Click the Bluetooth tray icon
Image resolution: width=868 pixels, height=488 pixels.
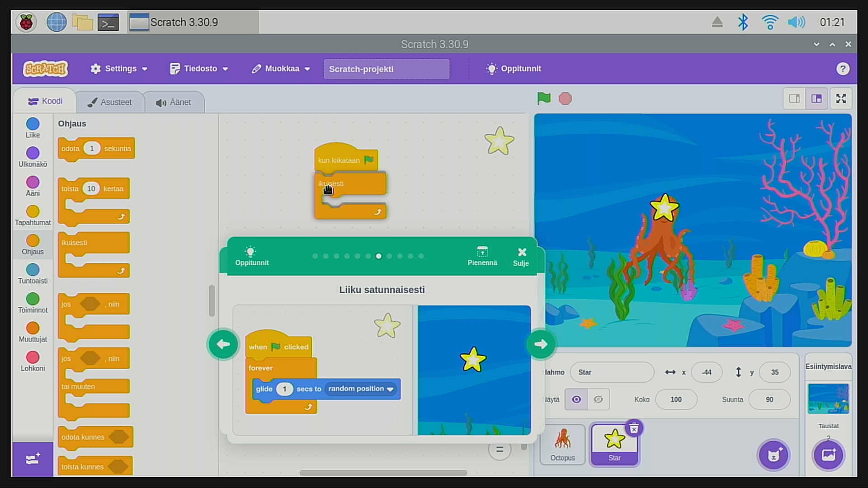[743, 22]
